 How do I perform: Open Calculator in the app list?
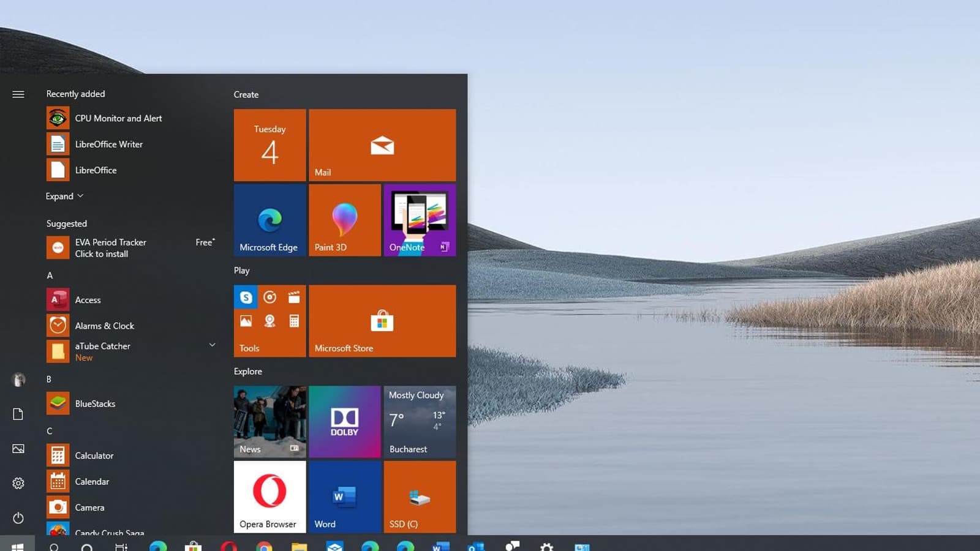coord(132,455)
